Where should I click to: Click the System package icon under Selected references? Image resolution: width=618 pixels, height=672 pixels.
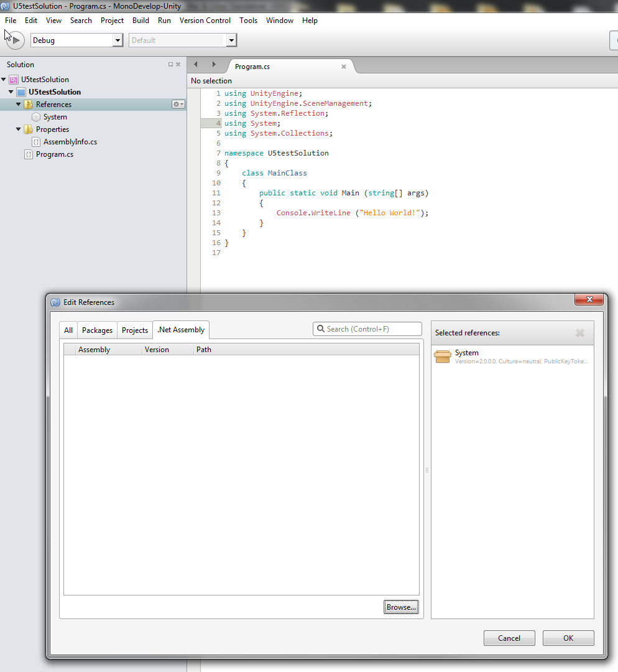[x=442, y=356]
